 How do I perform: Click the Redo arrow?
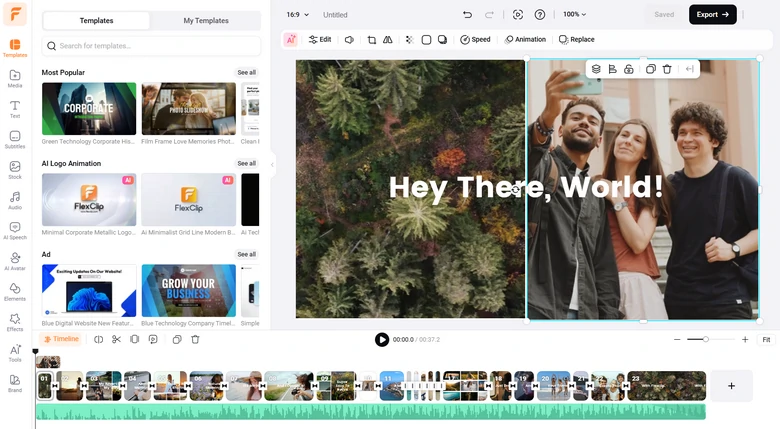click(489, 14)
